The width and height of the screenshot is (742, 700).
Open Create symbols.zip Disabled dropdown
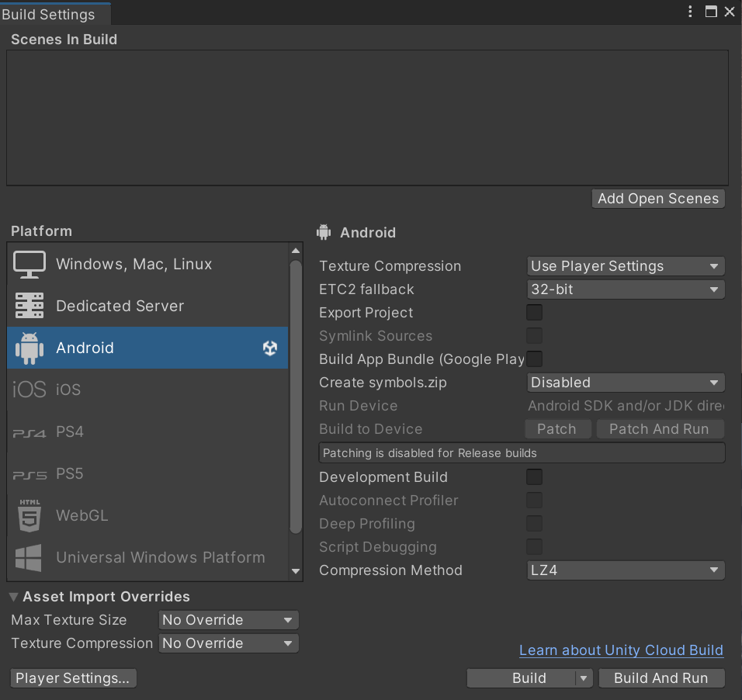click(x=626, y=383)
